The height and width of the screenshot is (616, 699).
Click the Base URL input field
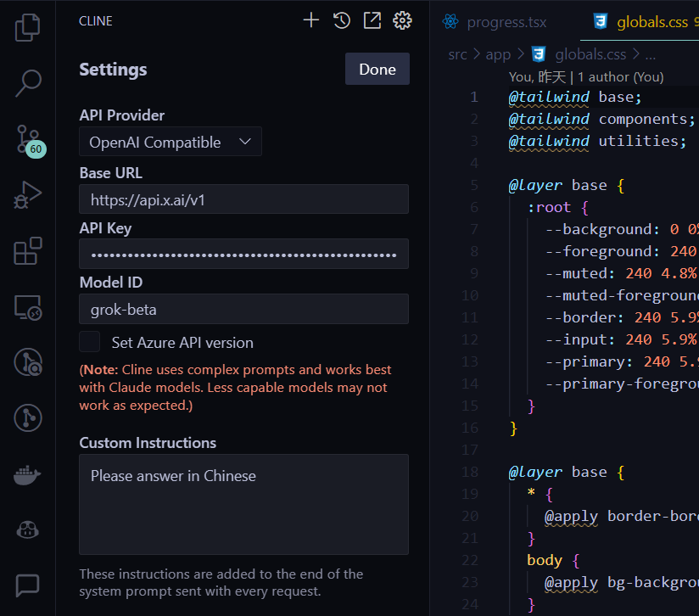[x=243, y=199]
